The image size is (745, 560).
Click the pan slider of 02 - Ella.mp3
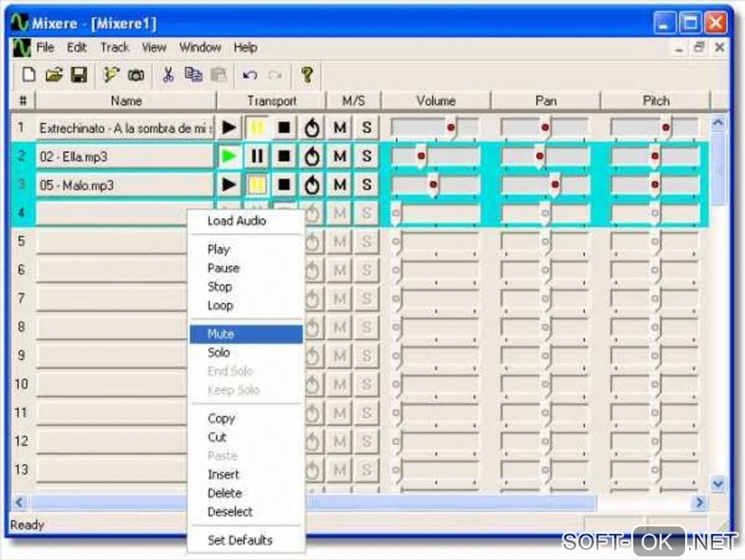[545, 157]
